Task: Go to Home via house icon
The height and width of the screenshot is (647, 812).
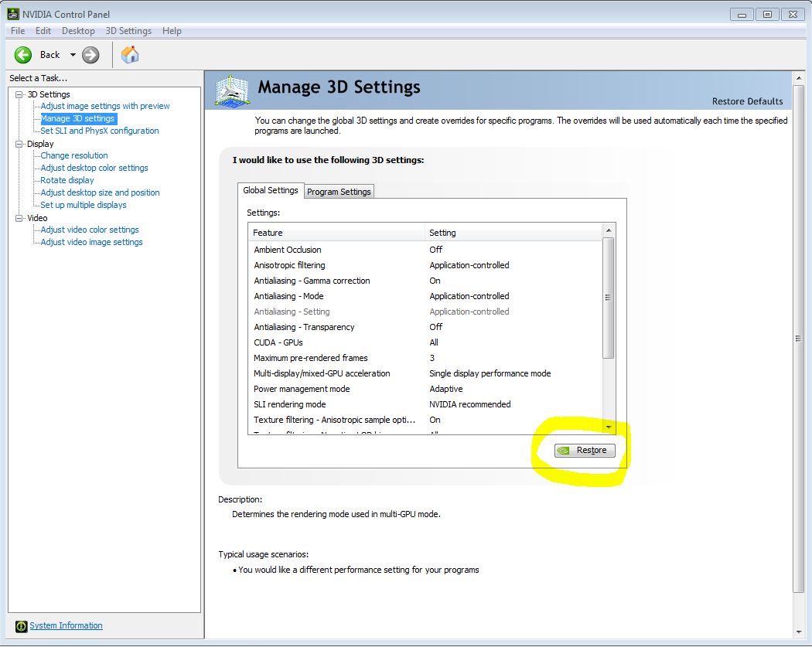Action: pyautogui.click(x=130, y=54)
